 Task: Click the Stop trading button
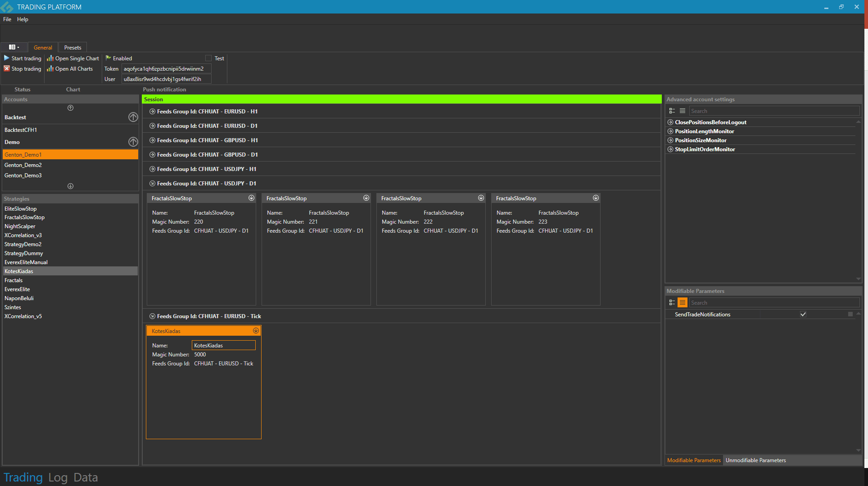click(22, 68)
